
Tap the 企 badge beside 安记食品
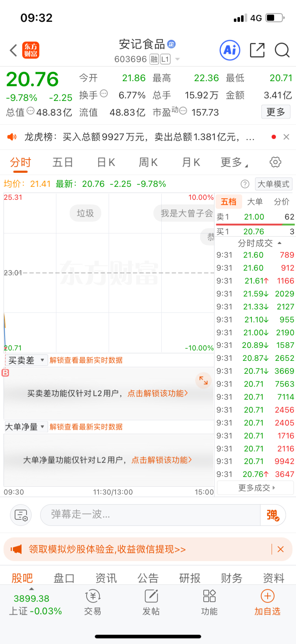(171, 44)
